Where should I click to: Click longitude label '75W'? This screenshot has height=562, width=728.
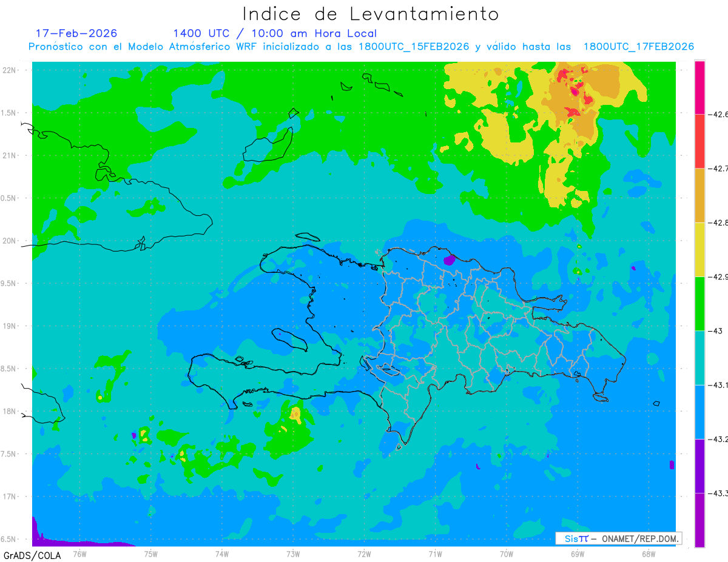151,553
